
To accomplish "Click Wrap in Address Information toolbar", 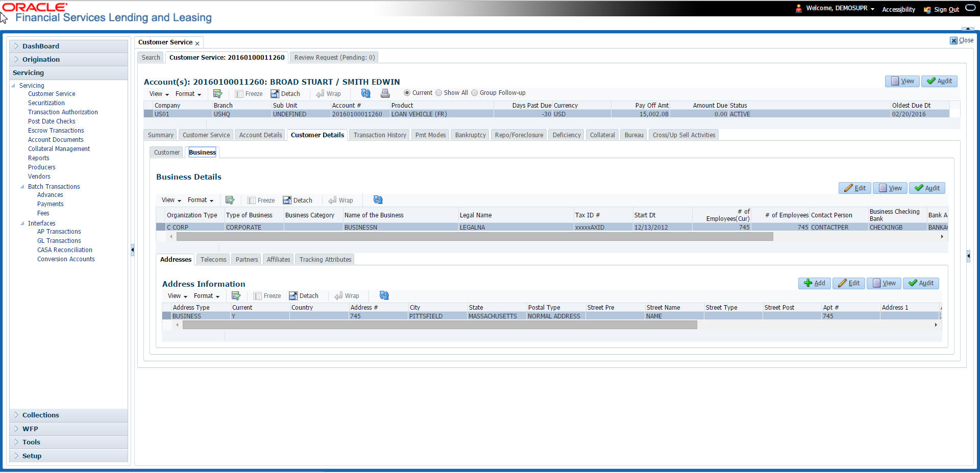I will coord(347,296).
